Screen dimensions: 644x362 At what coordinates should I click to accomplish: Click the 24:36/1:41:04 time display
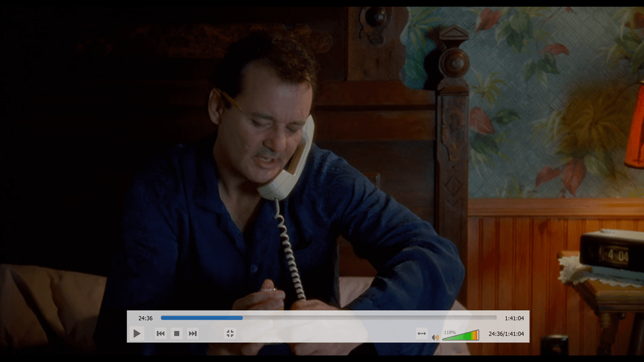coord(506,333)
